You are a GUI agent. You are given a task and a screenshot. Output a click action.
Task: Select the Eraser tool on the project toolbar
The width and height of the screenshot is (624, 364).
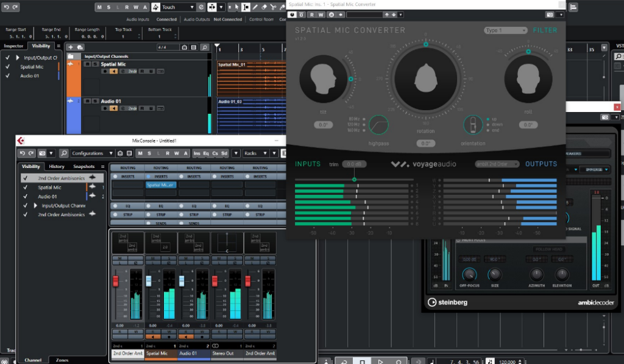264,7
